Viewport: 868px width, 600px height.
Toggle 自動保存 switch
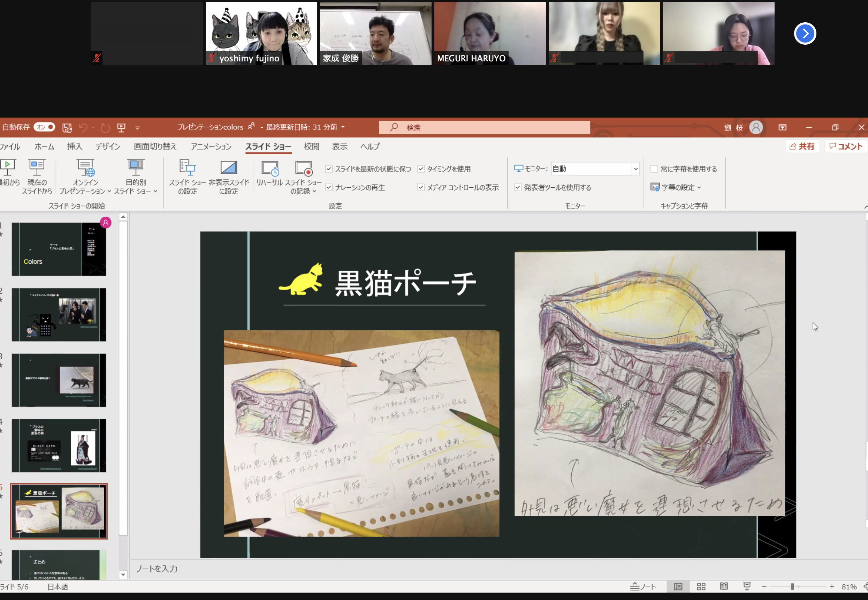(44, 127)
